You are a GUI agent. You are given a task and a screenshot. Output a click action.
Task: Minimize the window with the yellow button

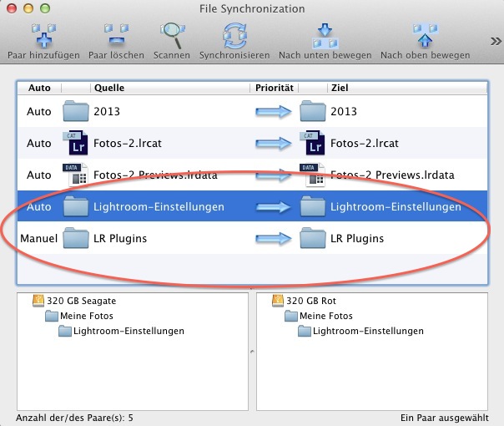pos(28,8)
